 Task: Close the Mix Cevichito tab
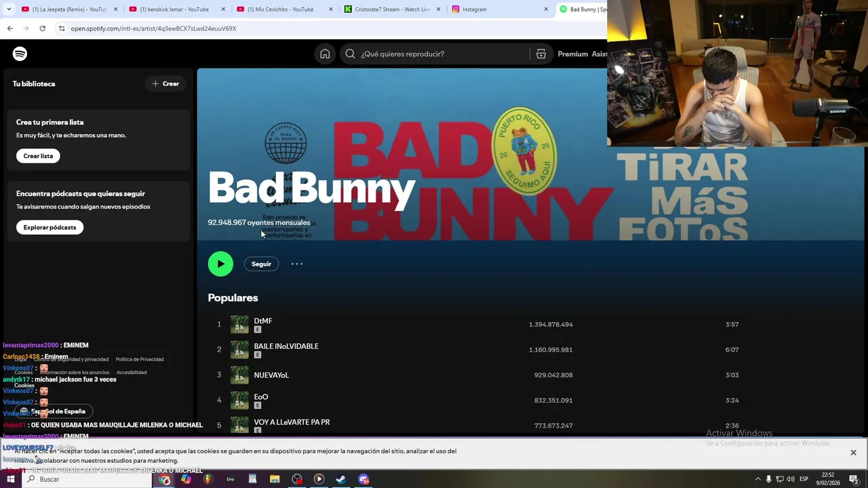[331, 9]
